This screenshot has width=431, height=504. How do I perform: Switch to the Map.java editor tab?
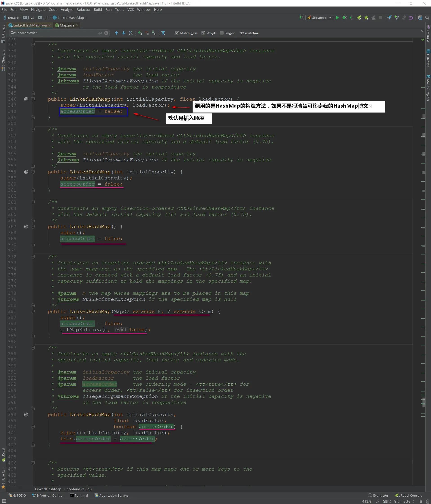click(x=67, y=25)
